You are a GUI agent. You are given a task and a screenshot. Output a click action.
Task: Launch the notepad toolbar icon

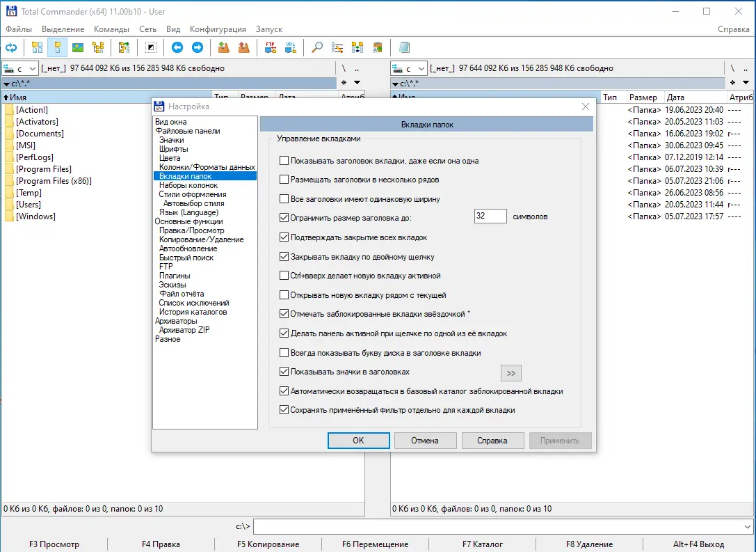pos(404,47)
